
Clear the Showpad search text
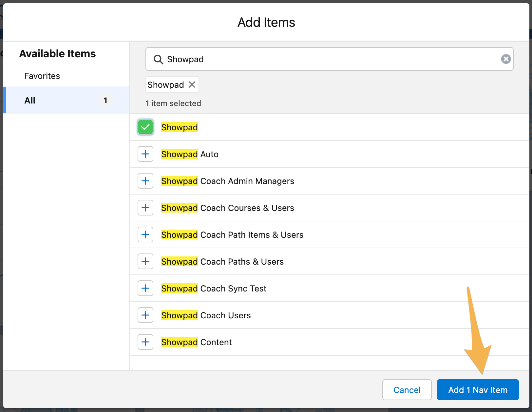[506, 59]
